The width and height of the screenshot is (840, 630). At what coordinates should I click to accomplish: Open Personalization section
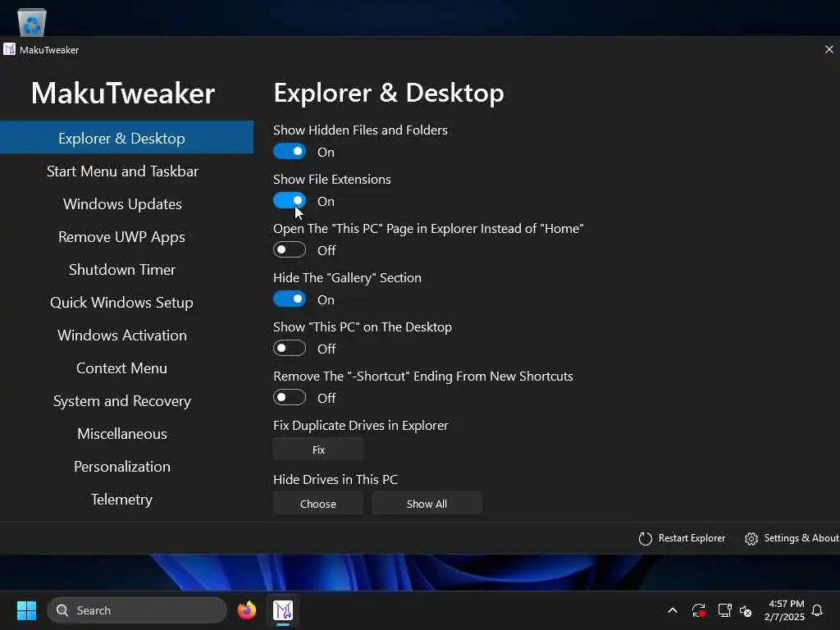click(x=122, y=467)
